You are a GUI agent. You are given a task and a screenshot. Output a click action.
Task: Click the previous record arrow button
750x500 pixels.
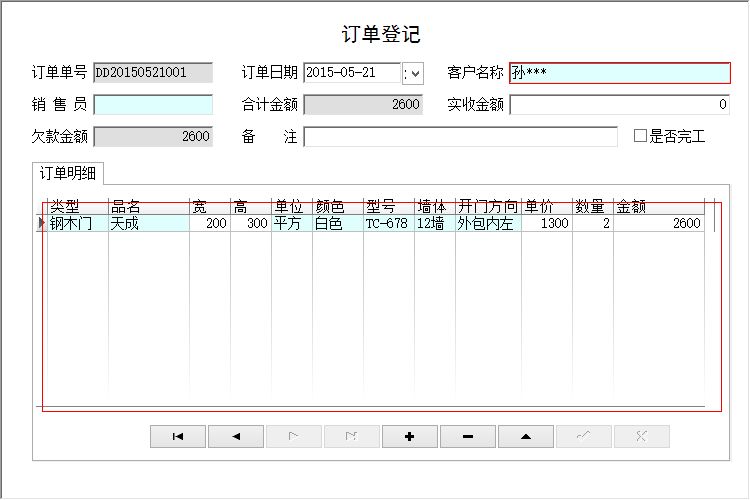click(x=236, y=436)
